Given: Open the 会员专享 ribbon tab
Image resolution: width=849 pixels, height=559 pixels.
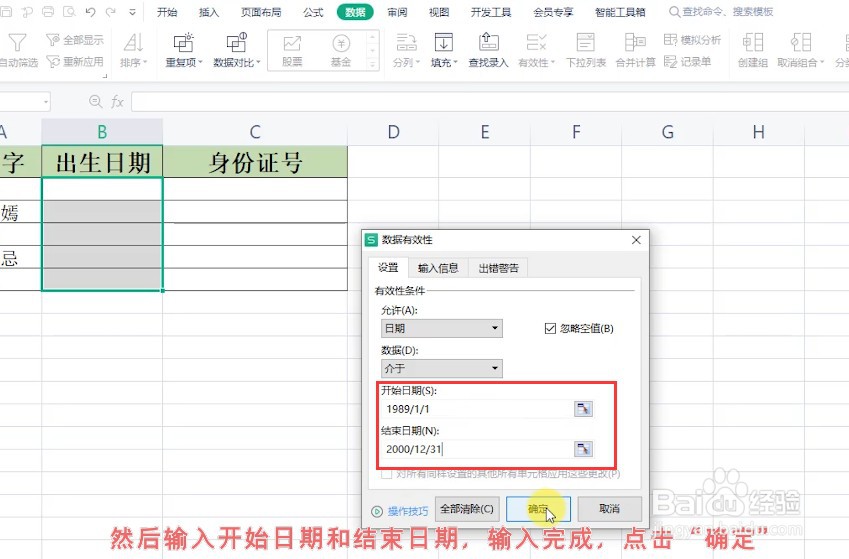Looking at the screenshot, I should click(553, 12).
